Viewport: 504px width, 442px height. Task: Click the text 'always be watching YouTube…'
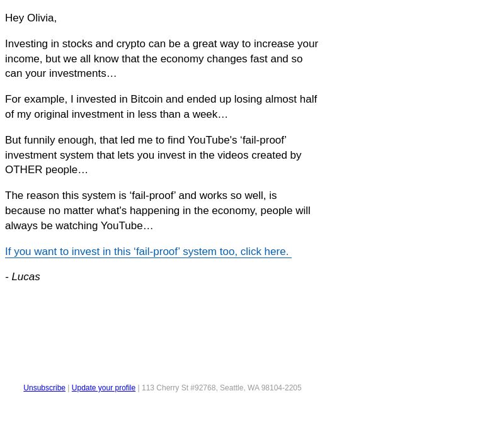coord(79,225)
